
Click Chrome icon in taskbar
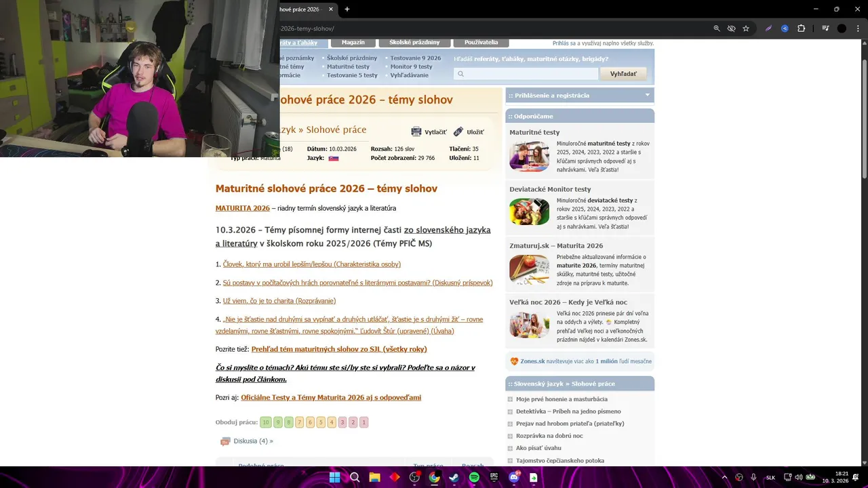(434, 478)
